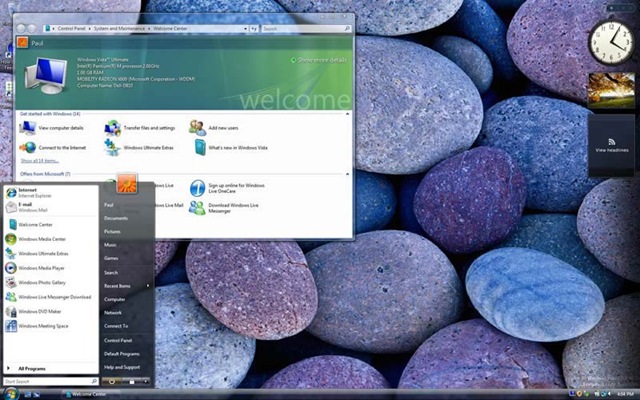640x400 pixels.
Task: Click Download Windows Live Messenger offer
Action: point(224,208)
